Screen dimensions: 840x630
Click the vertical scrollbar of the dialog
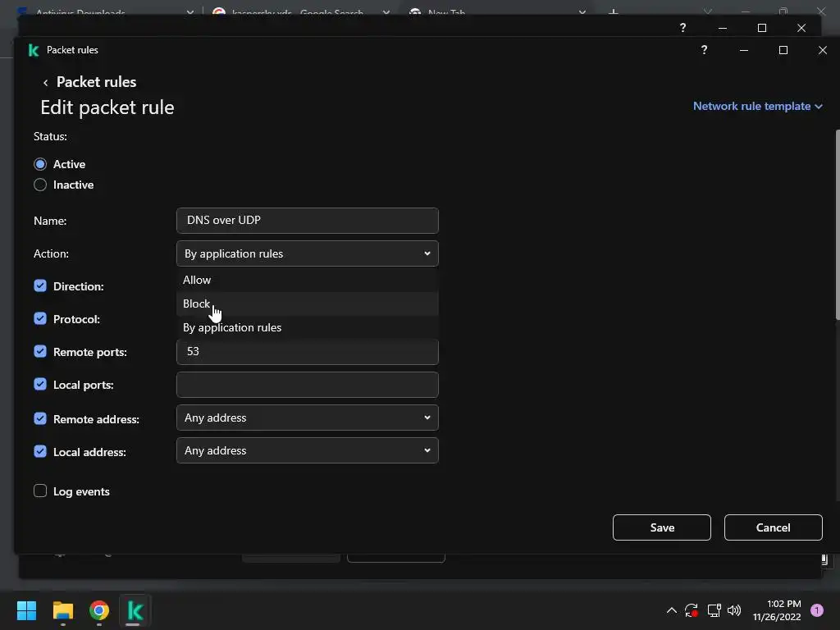click(838, 225)
